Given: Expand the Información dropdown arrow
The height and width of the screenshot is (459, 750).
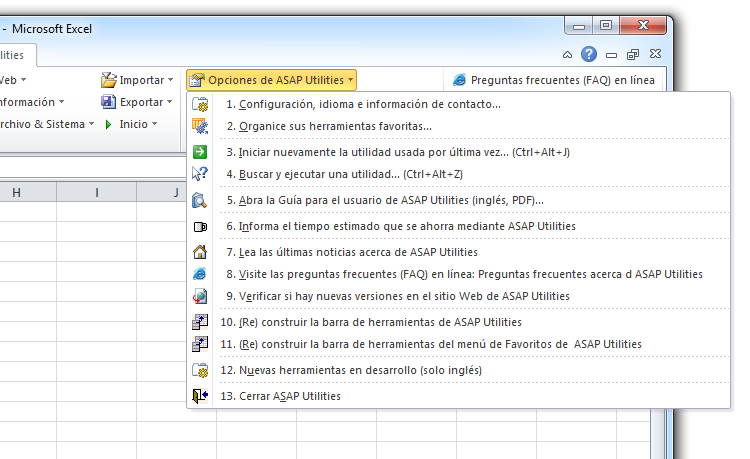Looking at the screenshot, I should [61, 102].
